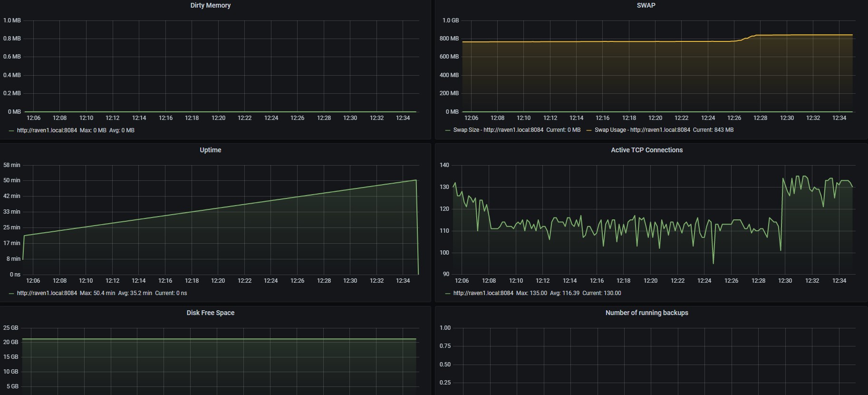Click the green swatch in Active TCP Connections legend
868x395 pixels.
coord(448,293)
